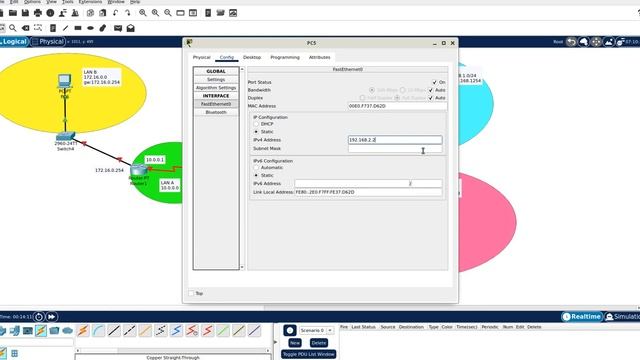The image size is (640, 360).
Task: Select the Connections category lightning icon
Action: pyautogui.click(x=41, y=331)
